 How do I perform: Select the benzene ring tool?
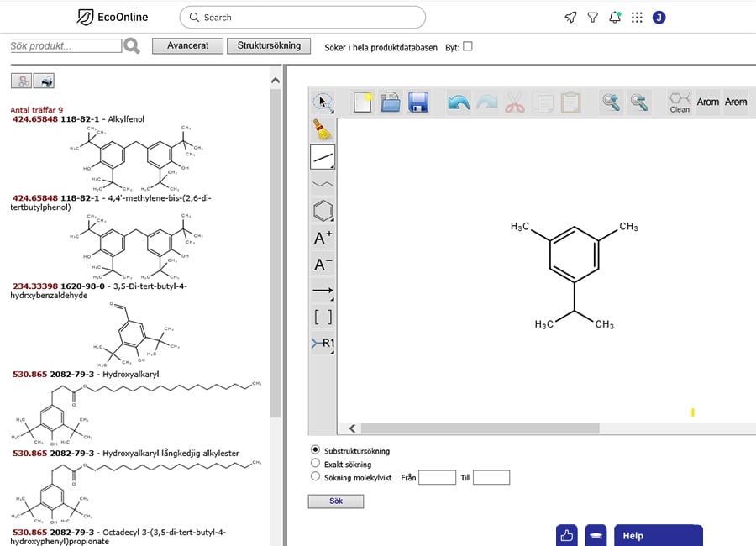(323, 211)
